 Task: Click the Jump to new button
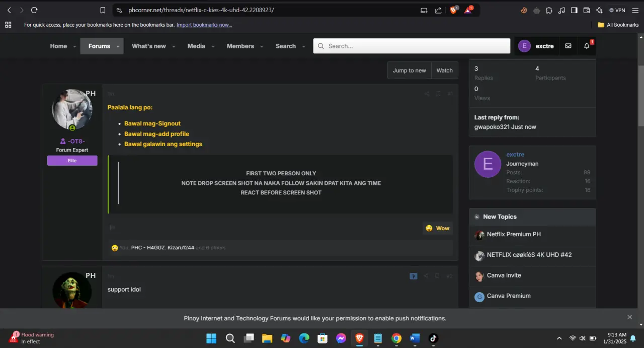tap(410, 71)
